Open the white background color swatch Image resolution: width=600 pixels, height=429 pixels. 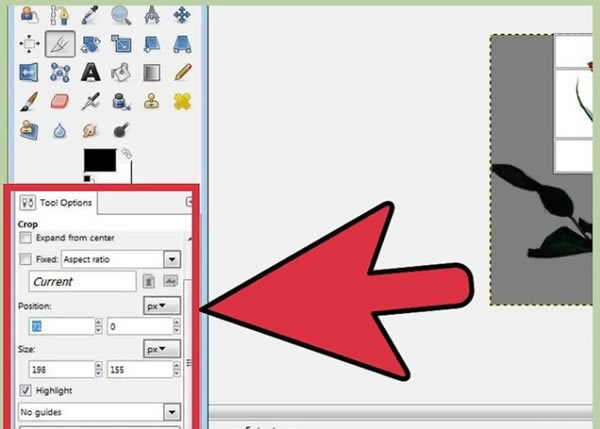click(x=123, y=172)
